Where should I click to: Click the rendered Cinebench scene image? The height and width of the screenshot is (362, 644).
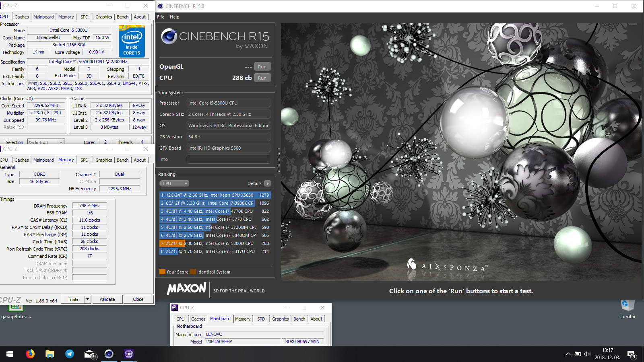click(461, 152)
